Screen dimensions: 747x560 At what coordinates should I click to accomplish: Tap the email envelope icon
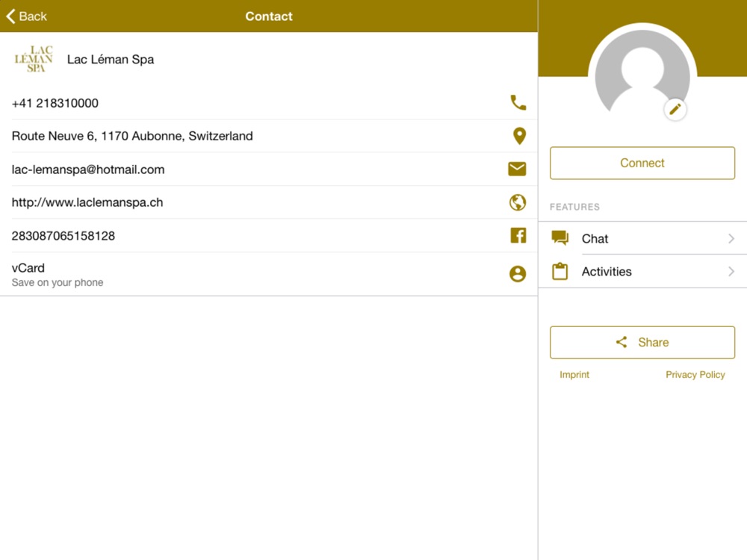(x=517, y=169)
